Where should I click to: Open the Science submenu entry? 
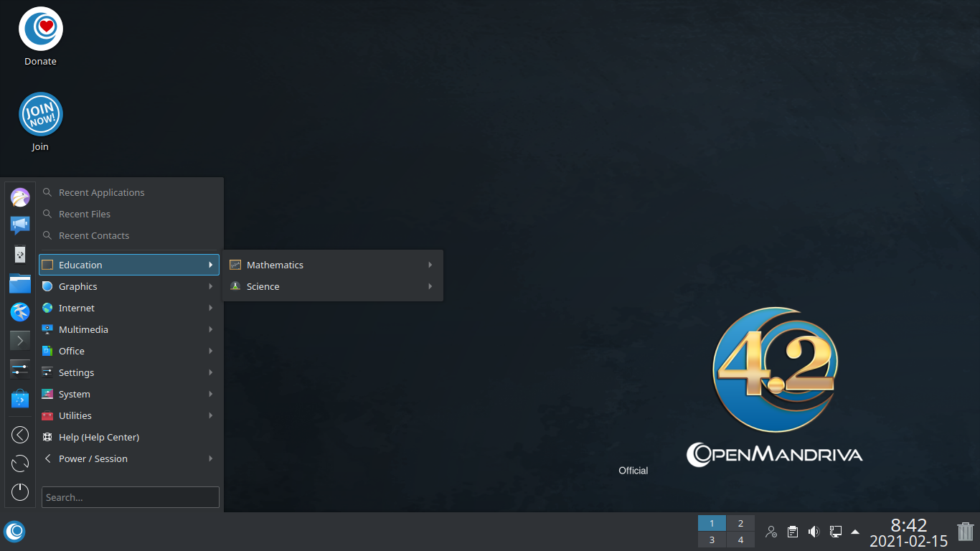tap(333, 286)
